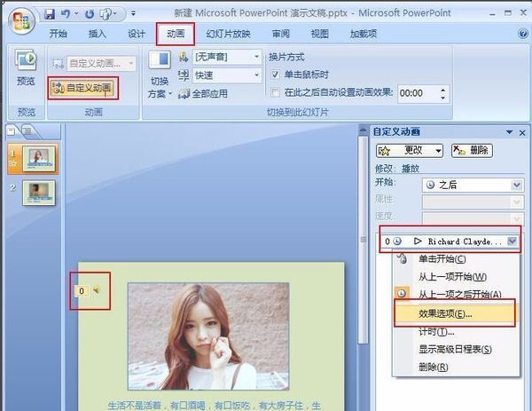Open the 无声音 transition sound dropdown

(x=227, y=57)
